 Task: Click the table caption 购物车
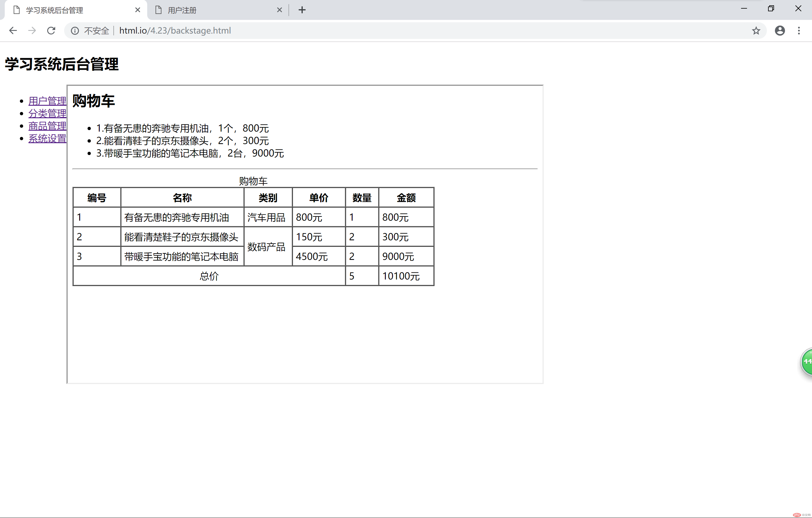click(253, 181)
